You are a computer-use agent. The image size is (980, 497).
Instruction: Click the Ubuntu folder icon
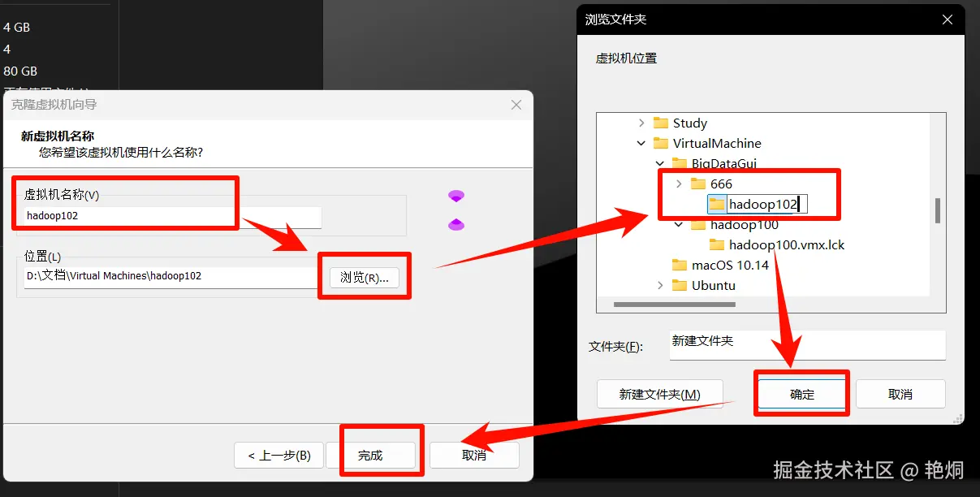[680, 285]
